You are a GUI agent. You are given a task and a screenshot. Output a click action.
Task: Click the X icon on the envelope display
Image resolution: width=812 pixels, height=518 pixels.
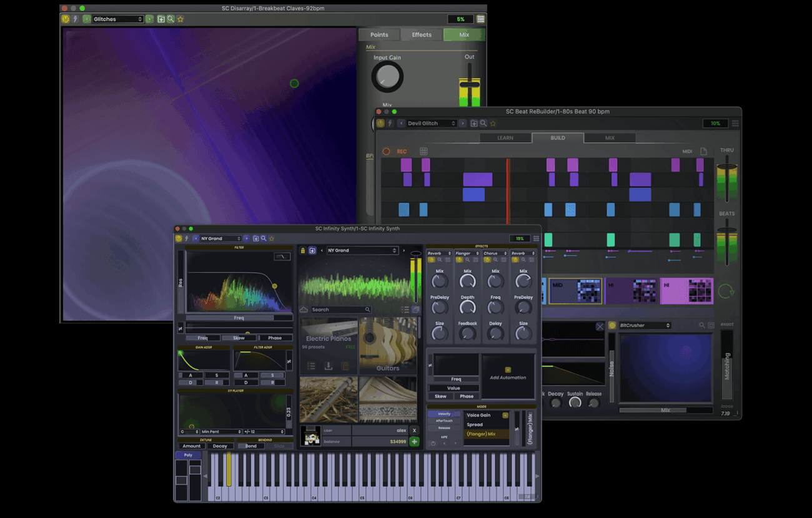coord(600,326)
